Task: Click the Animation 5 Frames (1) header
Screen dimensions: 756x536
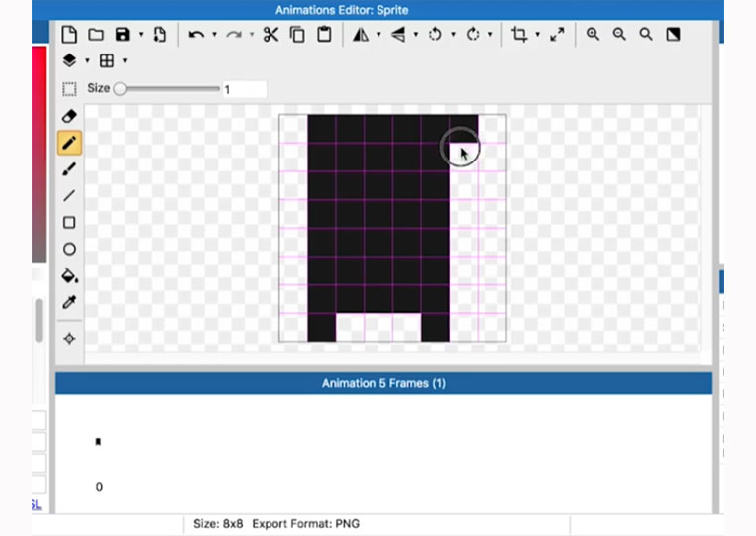Action: tap(383, 383)
